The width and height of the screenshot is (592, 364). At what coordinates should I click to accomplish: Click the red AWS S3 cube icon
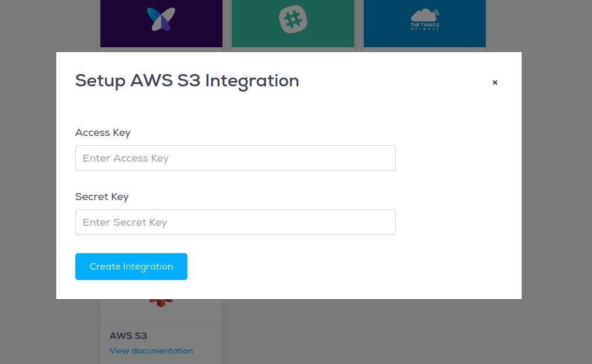(161, 303)
